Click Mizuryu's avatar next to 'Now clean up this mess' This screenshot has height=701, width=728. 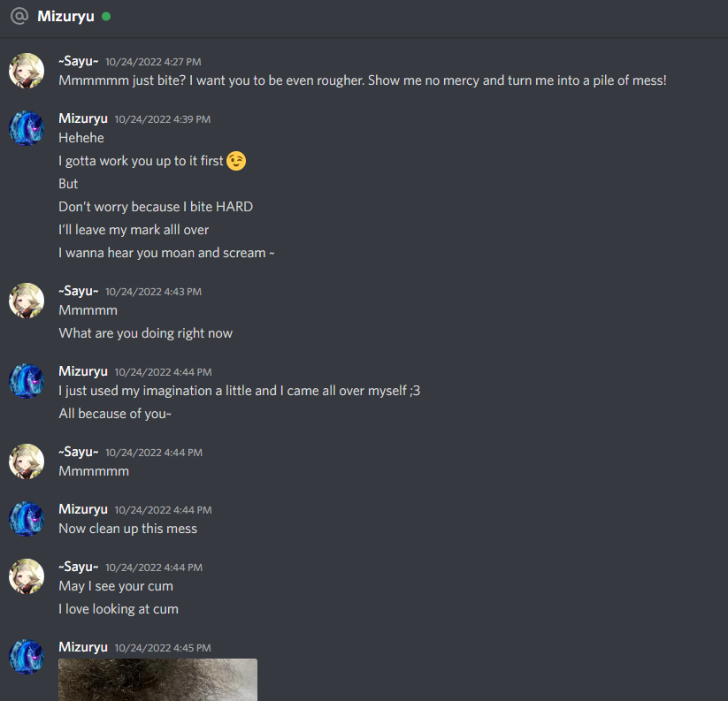[27, 519]
